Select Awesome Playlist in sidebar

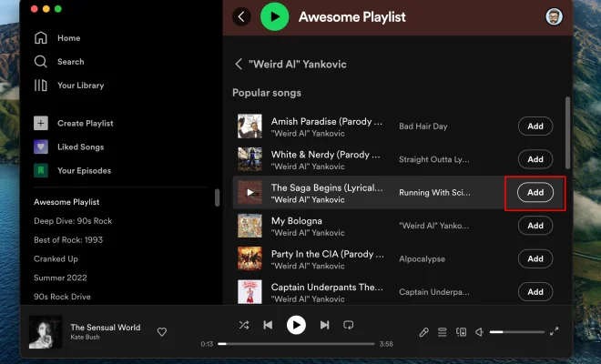(x=66, y=202)
